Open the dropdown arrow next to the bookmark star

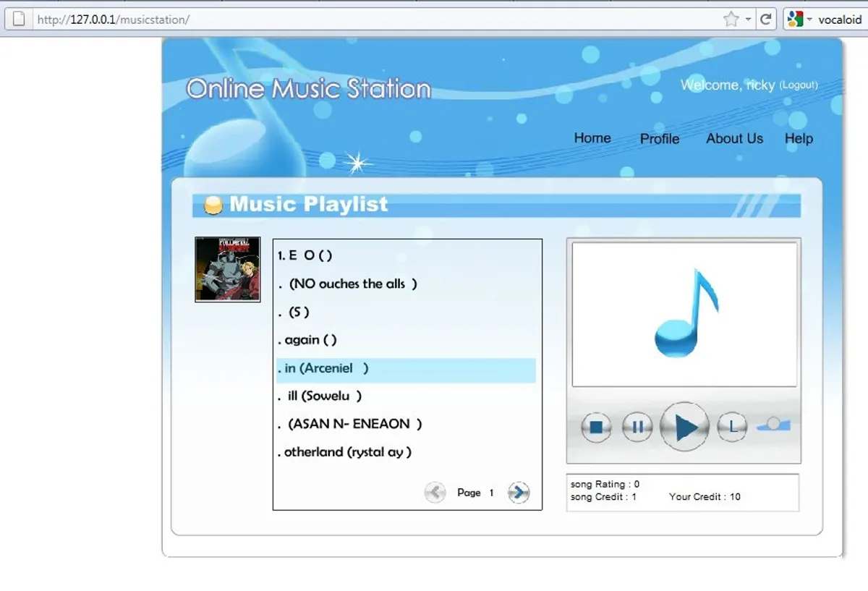pos(749,20)
